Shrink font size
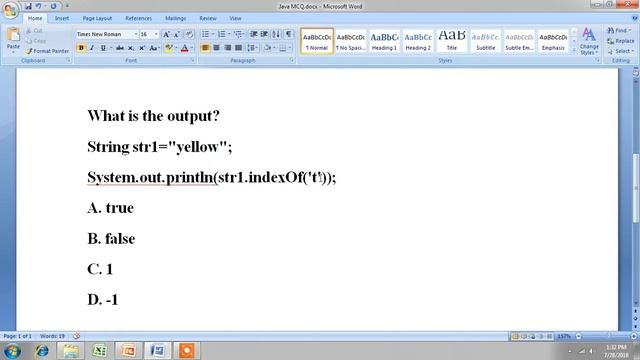The image size is (640, 360). tap(177, 34)
